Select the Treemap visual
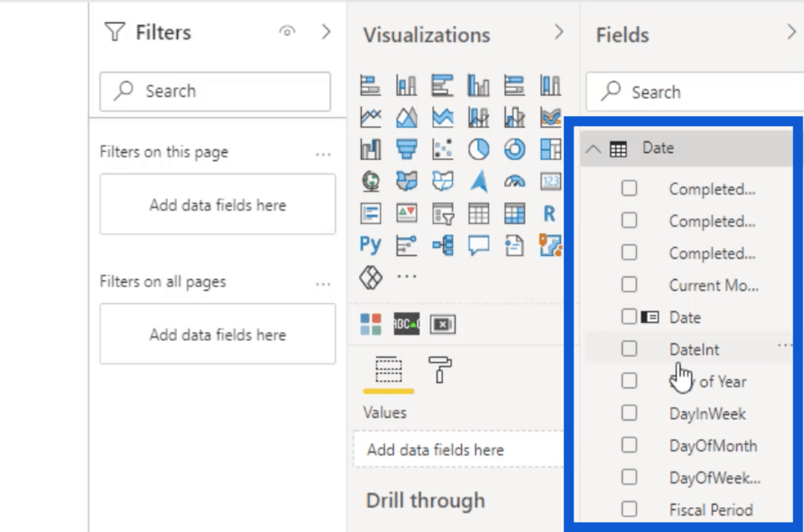This screenshot has width=804, height=532. point(550,149)
